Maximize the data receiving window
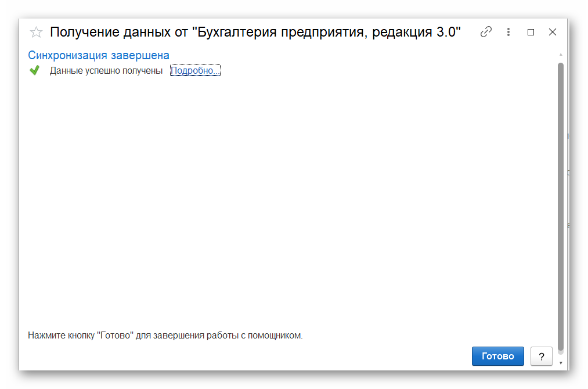Viewport: 588px width, 389px height. (531, 33)
